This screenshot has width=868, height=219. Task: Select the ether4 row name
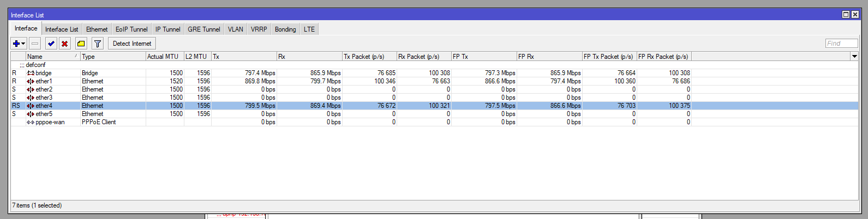click(44, 106)
